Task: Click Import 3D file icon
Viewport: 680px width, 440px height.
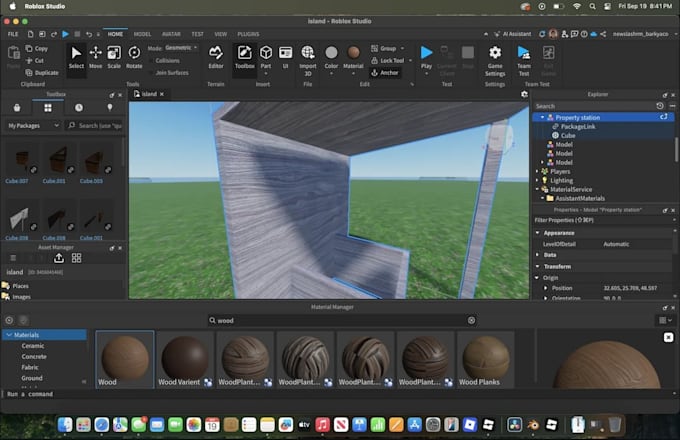Action: point(308,60)
